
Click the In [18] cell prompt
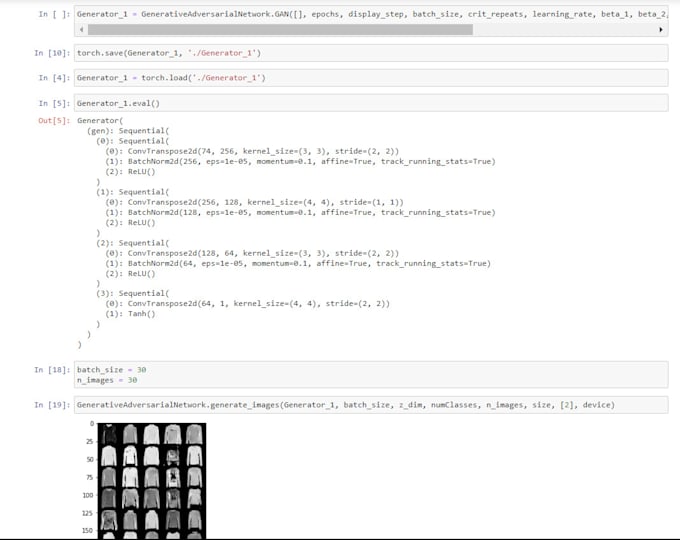point(53,369)
